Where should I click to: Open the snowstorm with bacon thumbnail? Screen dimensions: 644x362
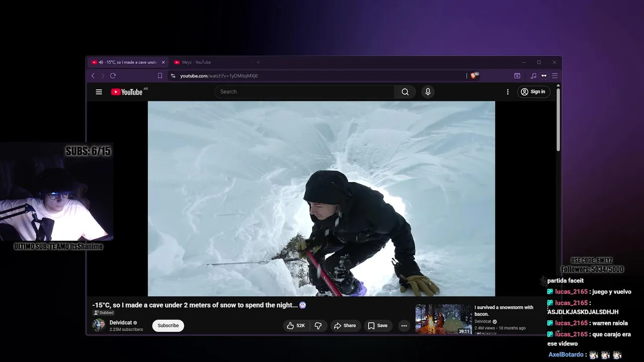point(443,319)
